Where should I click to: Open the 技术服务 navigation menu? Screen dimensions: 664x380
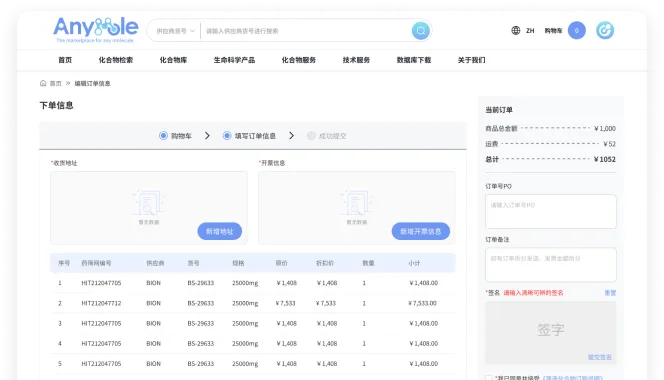tap(356, 60)
